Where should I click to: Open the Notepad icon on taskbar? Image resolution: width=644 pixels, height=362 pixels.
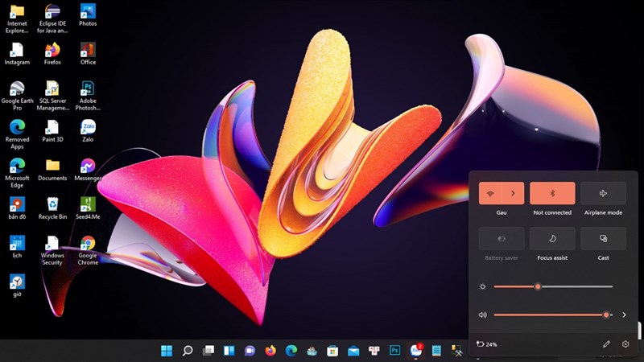[x=436, y=351]
